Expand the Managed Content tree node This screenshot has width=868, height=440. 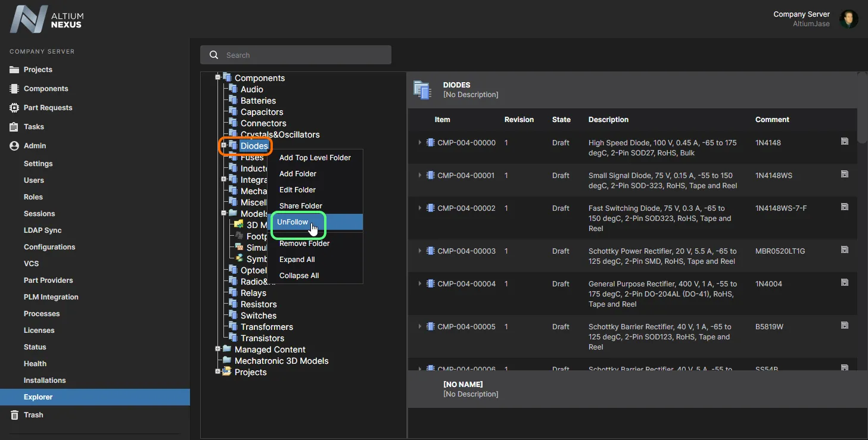click(x=218, y=349)
